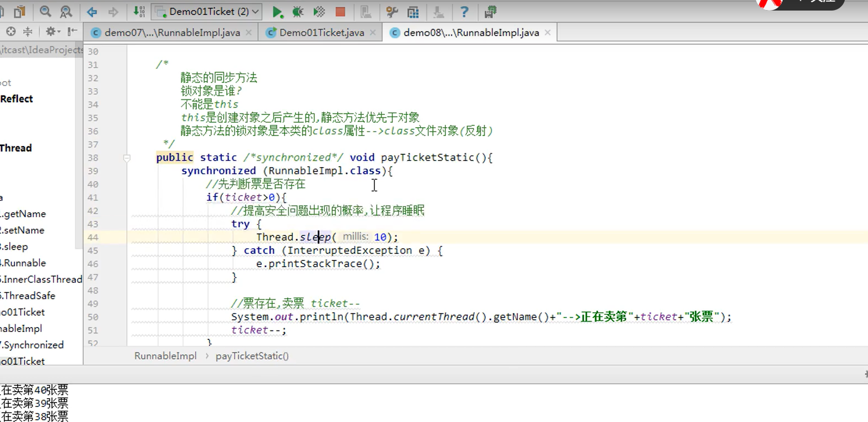Stop the program with the red square
This screenshot has width=868, height=422.
(x=340, y=11)
